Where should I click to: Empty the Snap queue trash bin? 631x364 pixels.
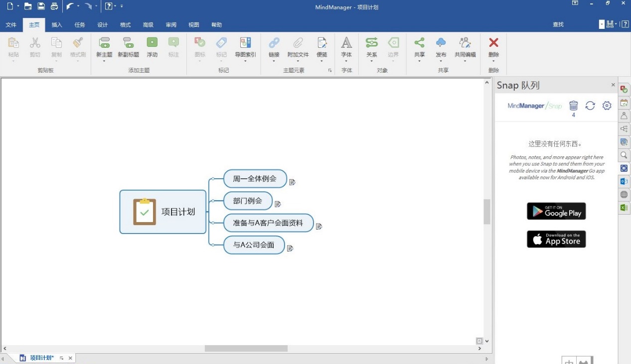tap(573, 106)
